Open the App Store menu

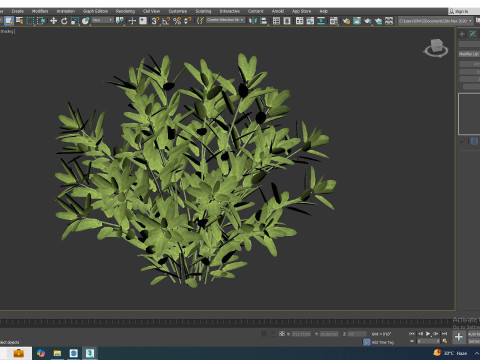click(x=302, y=11)
